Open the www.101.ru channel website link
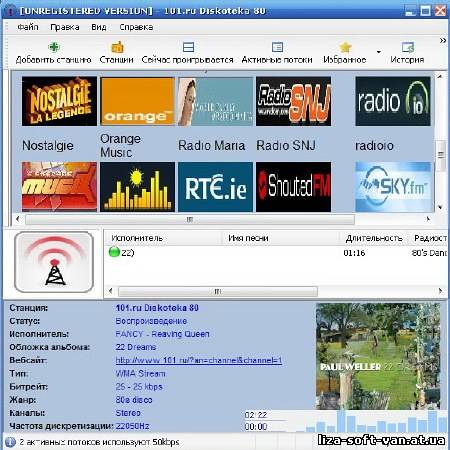Viewport: 450px width, 450px height. [x=199, y=360]
